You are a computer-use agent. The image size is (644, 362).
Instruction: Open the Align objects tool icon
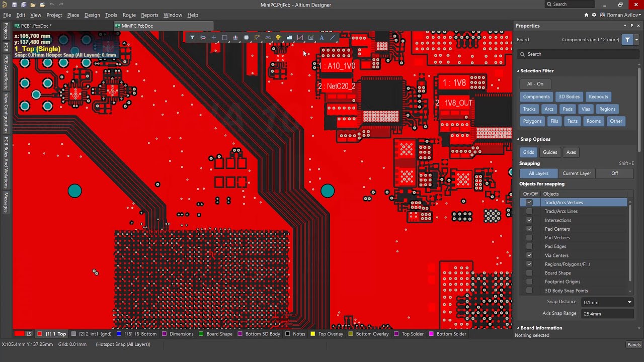235,38
